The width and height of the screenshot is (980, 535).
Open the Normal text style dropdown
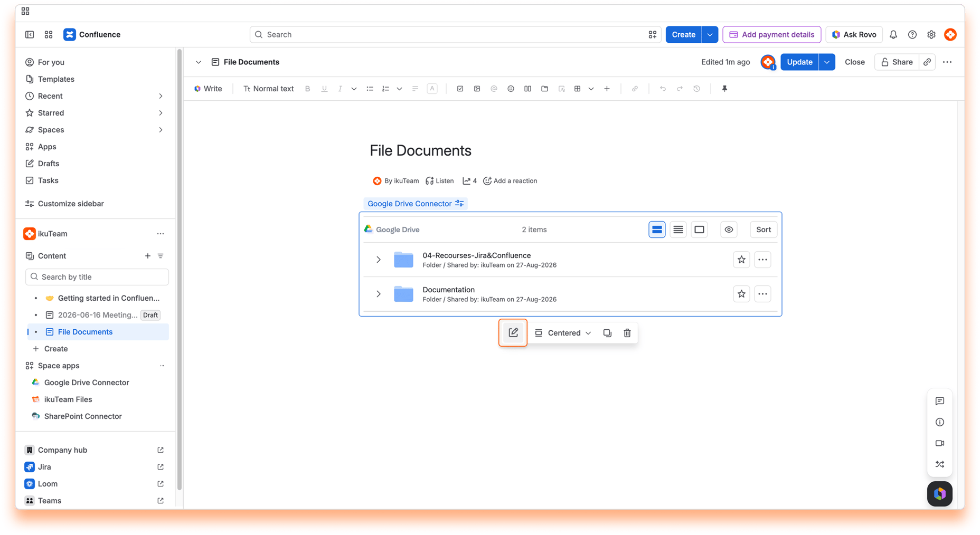268,89
